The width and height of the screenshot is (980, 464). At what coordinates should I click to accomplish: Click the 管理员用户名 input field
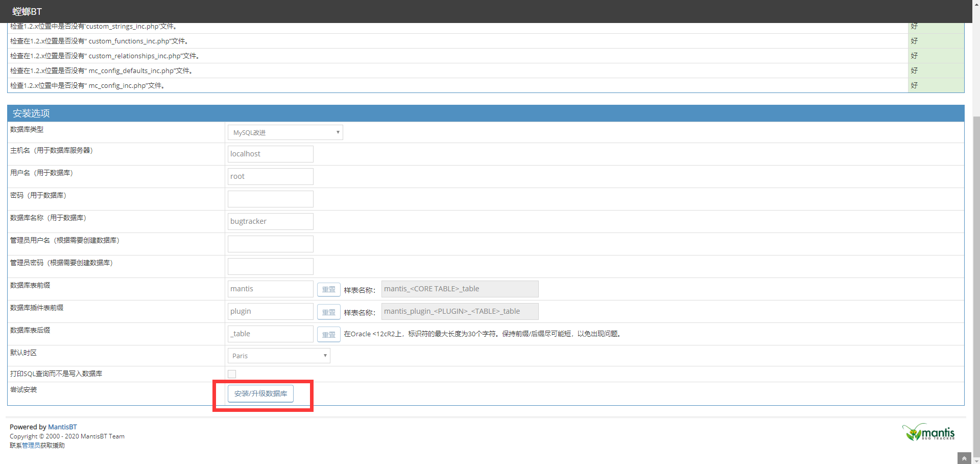coord(270,243)
